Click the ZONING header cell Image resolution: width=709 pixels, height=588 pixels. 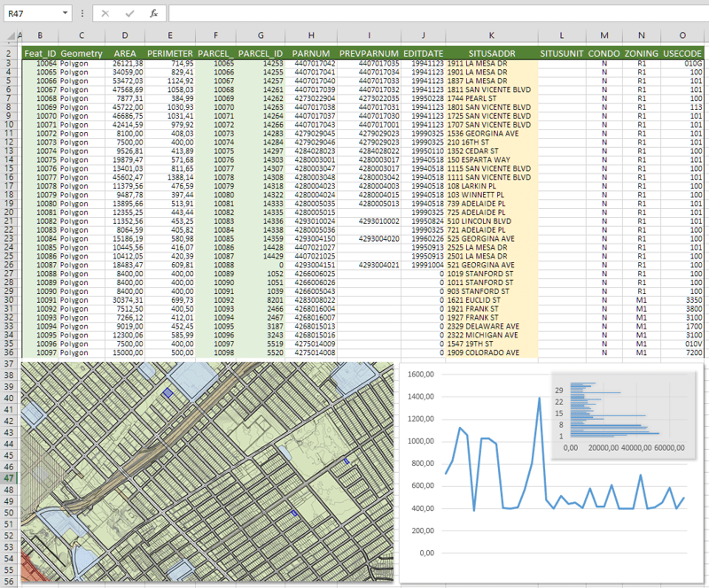641,54
